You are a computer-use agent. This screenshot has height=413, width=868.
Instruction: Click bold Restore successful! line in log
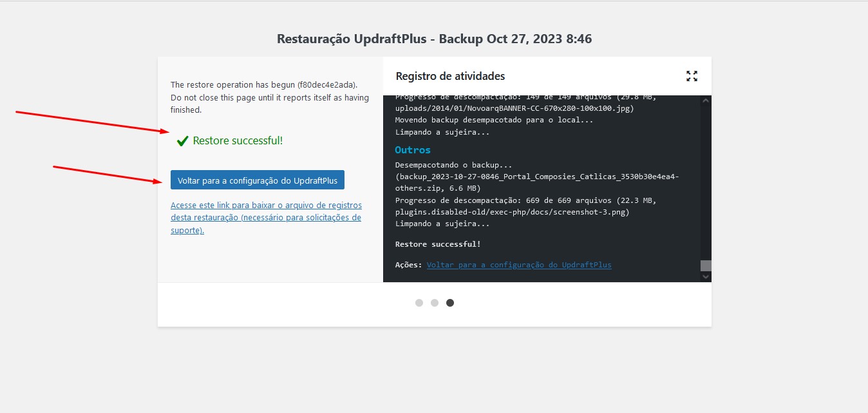coord(438,244)
